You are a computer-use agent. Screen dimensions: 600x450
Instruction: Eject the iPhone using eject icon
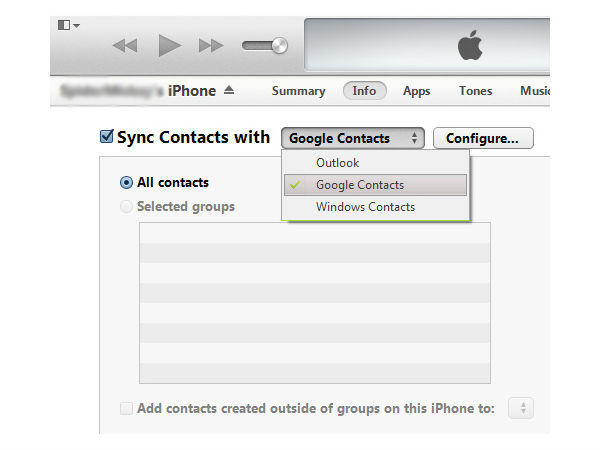point(228,91)
